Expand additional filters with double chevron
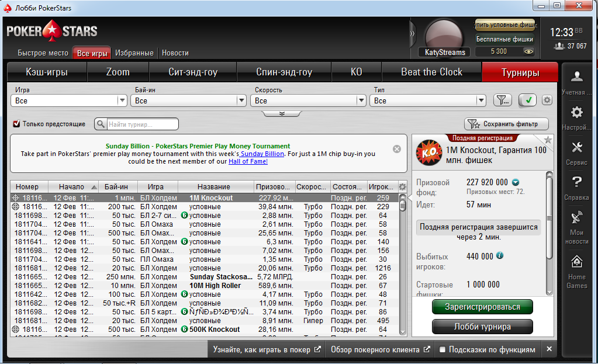The height and width of the screenshot is (364, 598). (x=282, y=113)
